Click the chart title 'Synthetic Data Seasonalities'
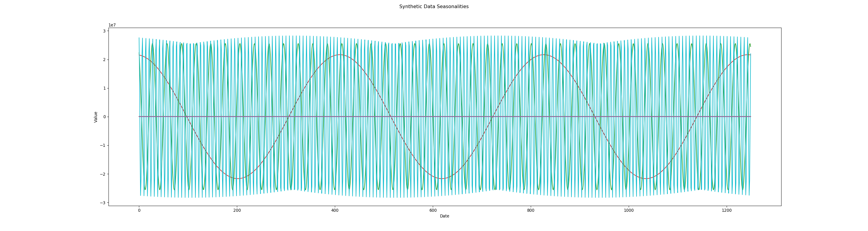Screen dimensions: 868x231 (434, 7)
